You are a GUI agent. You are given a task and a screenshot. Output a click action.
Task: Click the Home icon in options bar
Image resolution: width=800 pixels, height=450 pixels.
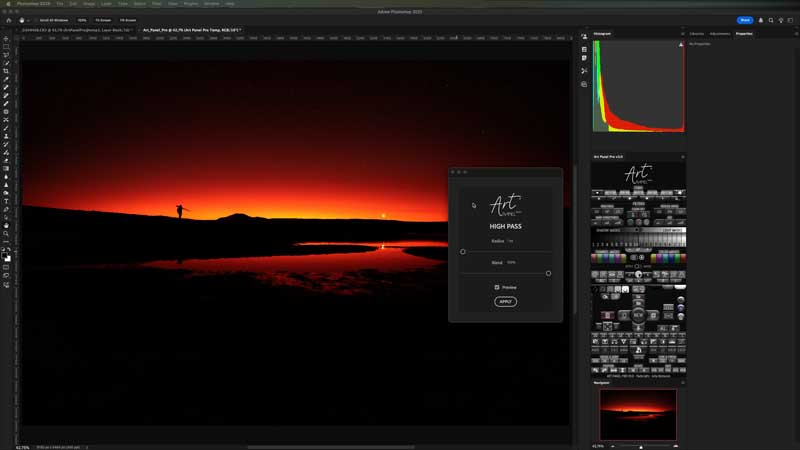7,19
